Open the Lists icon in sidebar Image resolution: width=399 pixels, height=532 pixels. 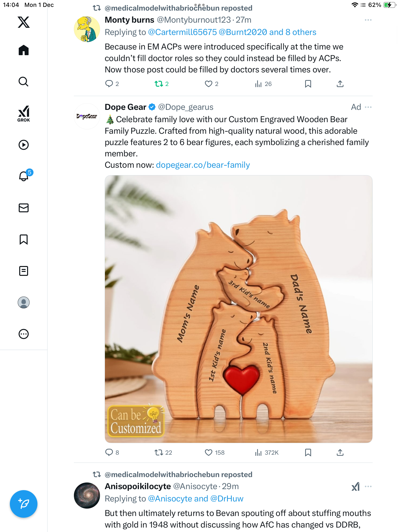24,271
